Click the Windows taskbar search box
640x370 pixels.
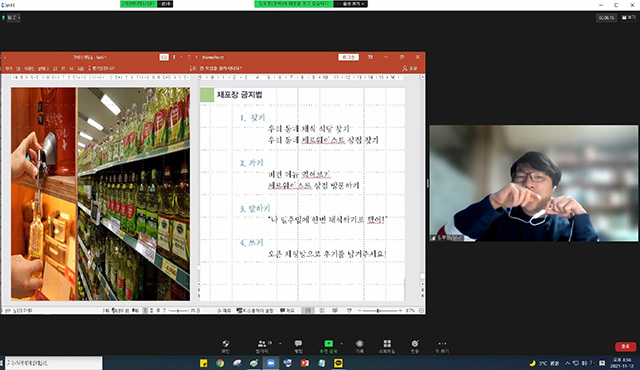pos(53,363)
